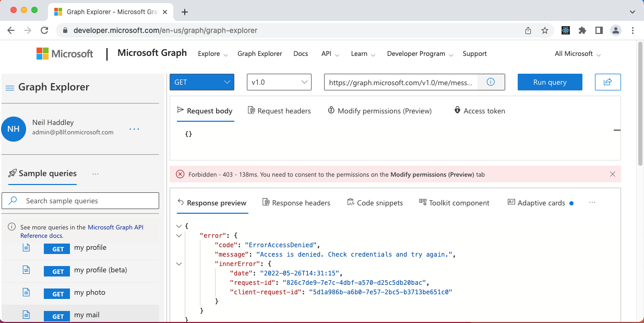Switch to the Request headers tab

(279, 111)
